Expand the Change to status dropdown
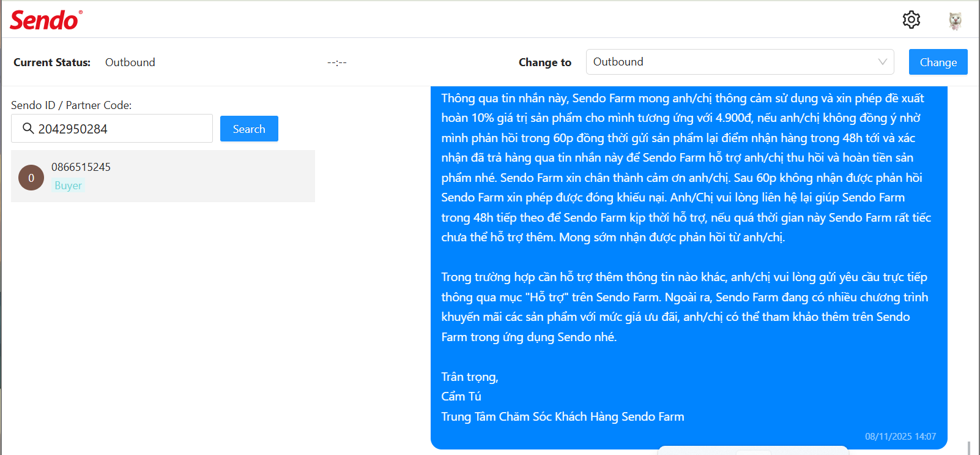 point(740,62)
